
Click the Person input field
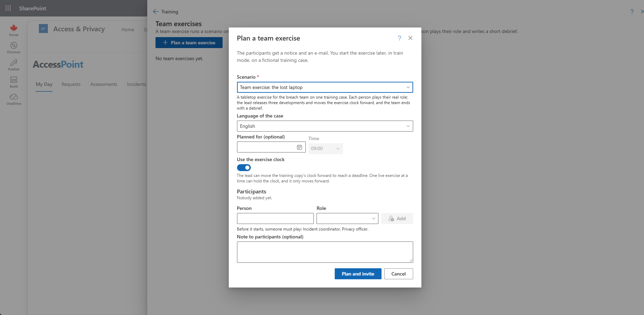[x=275, y=218]
